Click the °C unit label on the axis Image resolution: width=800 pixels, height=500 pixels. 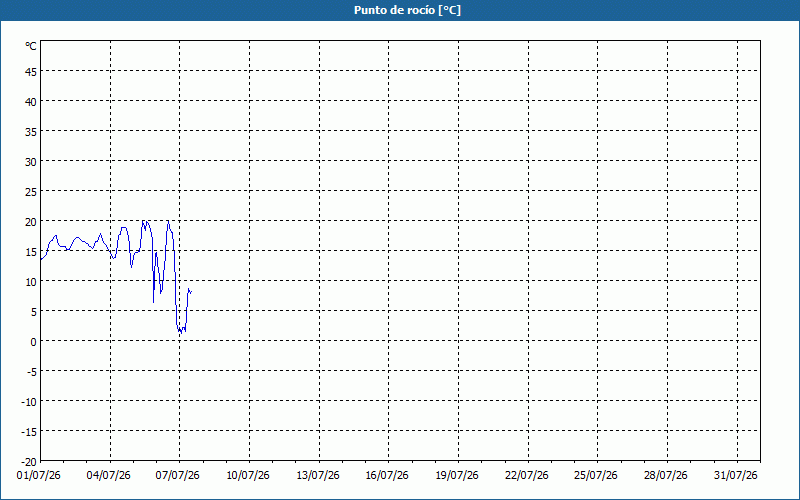[31, 46]
